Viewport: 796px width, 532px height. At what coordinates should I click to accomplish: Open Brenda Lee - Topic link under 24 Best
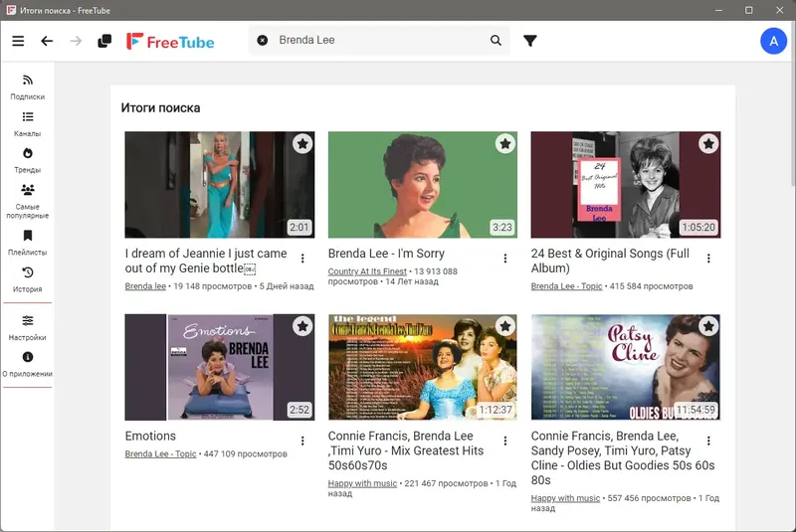(566, 286)
